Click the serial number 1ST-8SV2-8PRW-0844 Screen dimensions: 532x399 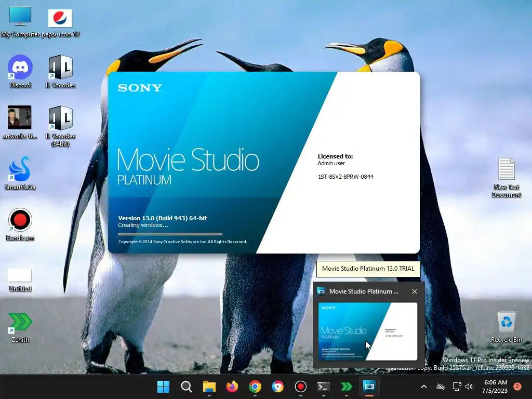[345, 177]
